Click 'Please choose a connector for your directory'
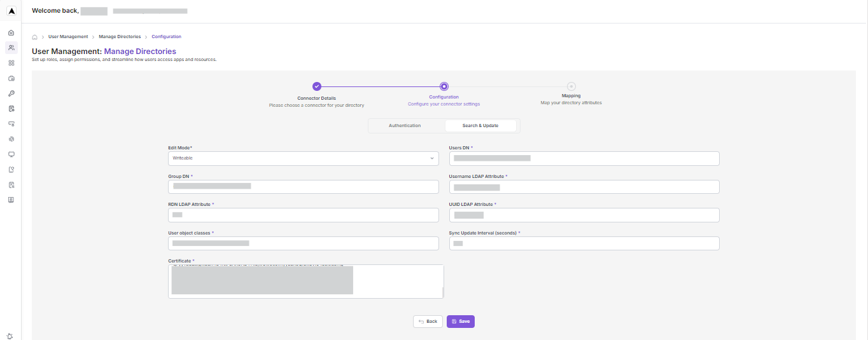 click(x=316, y=105)
